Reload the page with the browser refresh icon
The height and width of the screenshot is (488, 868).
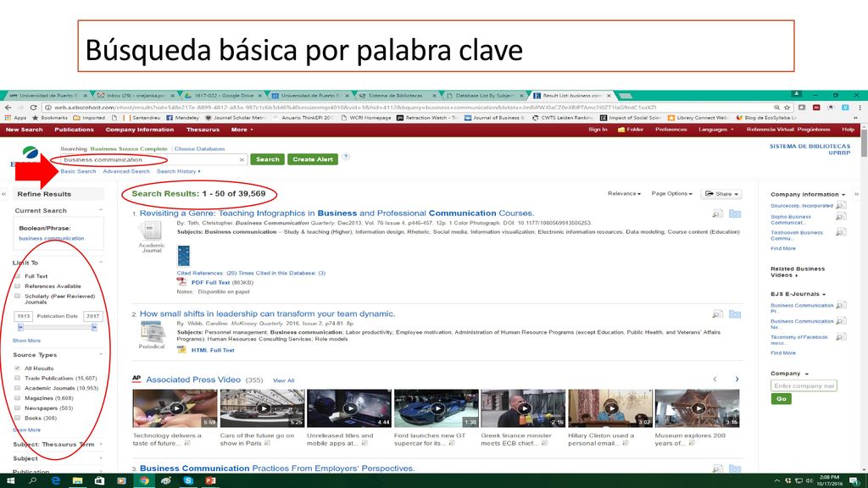[x=33, y=108]
